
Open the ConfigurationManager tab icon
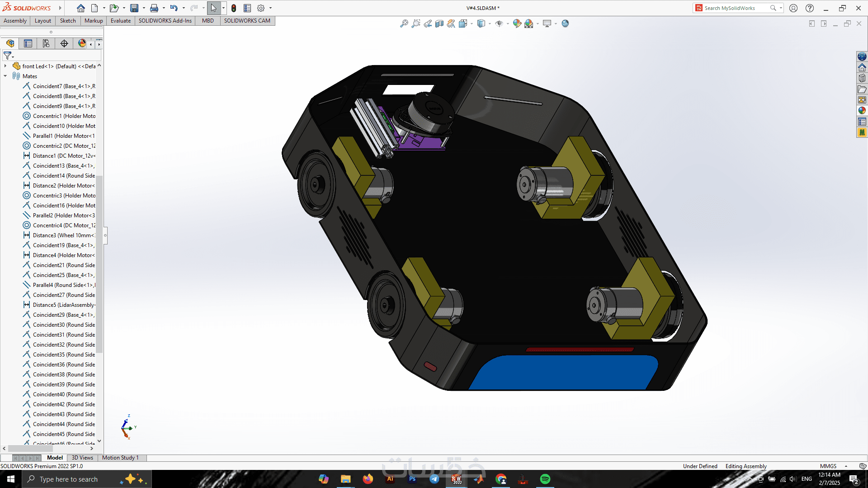46,43
